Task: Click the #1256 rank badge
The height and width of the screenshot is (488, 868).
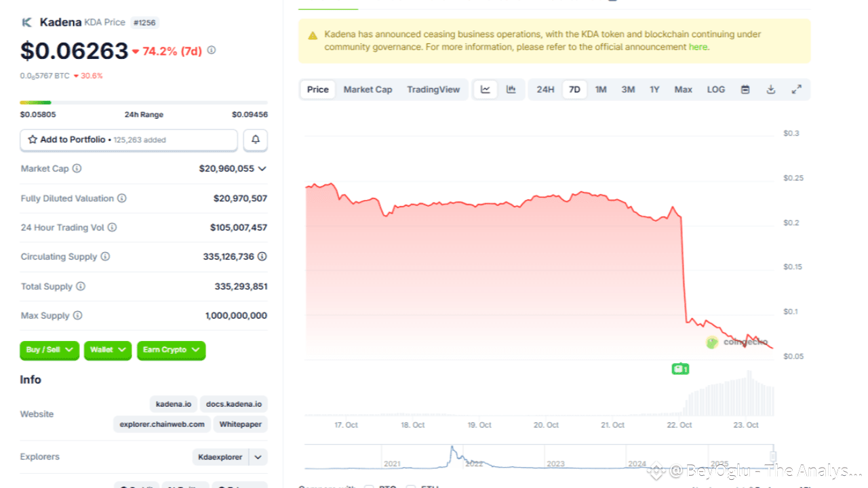Action: (144, 22)
